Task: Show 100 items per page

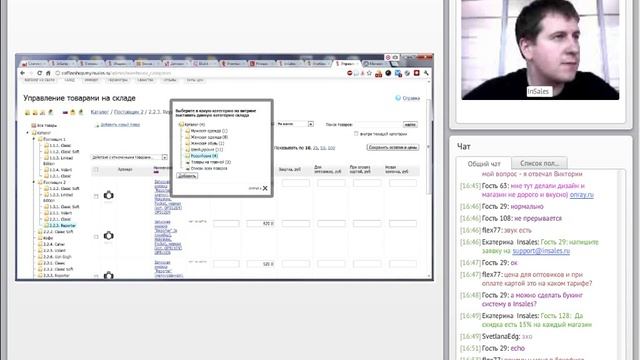Action: (331, 148)
